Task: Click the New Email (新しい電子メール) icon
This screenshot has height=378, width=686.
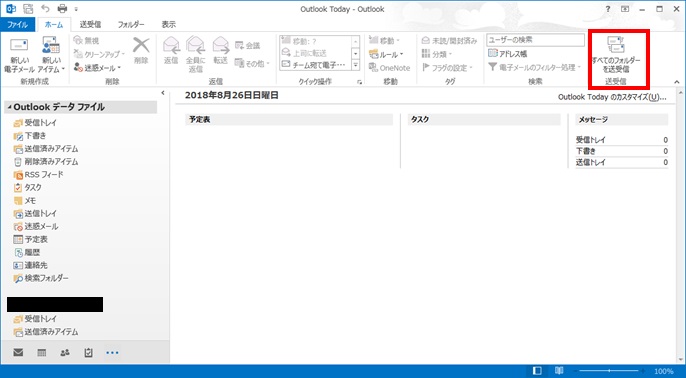Action: click(19, 46)
